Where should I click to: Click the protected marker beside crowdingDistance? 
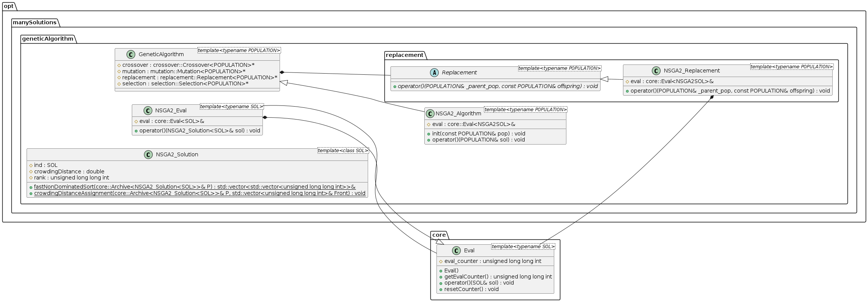31,172
